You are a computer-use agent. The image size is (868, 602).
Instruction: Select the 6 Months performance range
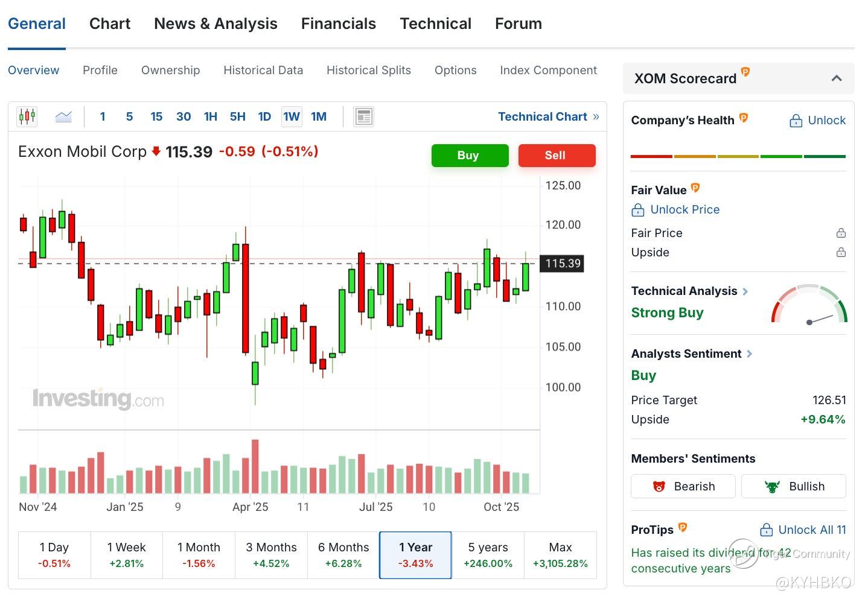(x=343, y=555)
